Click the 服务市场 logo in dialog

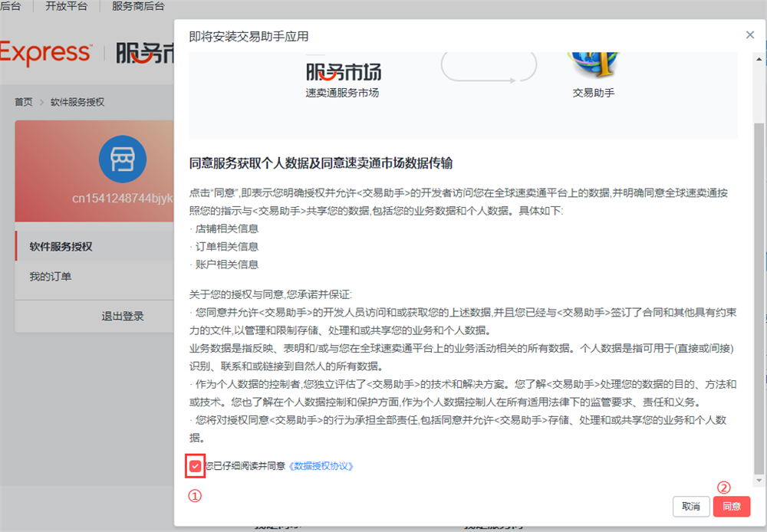point(344,71)
